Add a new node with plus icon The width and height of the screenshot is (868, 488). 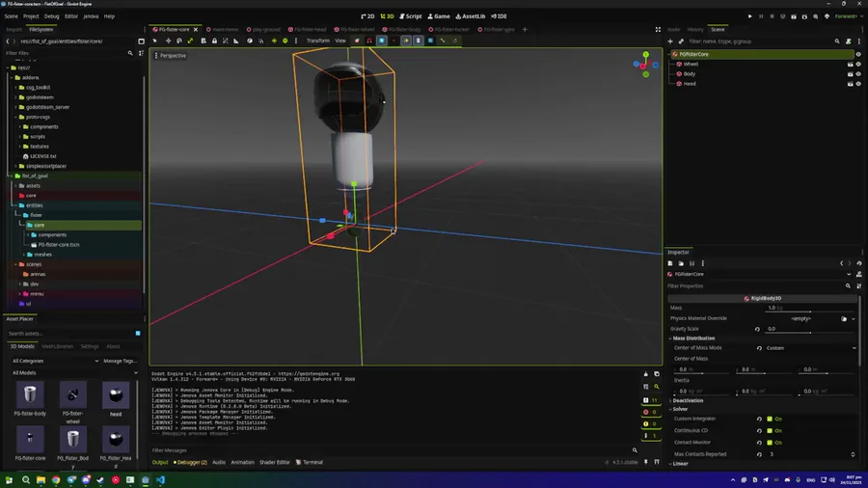pos(670,41)
